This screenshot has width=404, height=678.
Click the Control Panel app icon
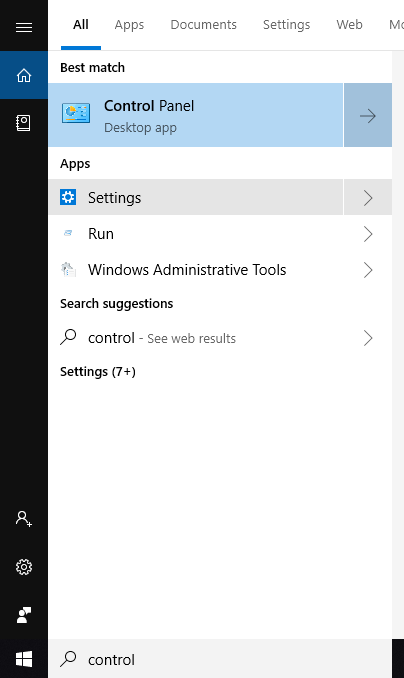click(76, 113)
